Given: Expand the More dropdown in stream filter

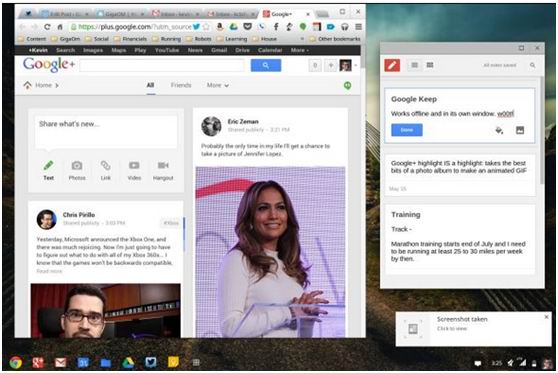Looking at the screenshot, I should pos(218,85).
